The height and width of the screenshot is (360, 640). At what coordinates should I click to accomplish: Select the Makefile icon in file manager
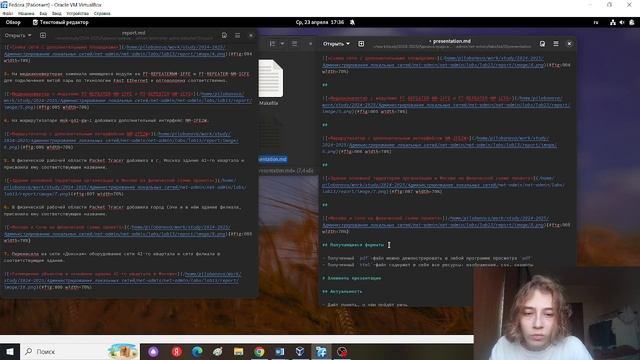[x=270, y=78]
